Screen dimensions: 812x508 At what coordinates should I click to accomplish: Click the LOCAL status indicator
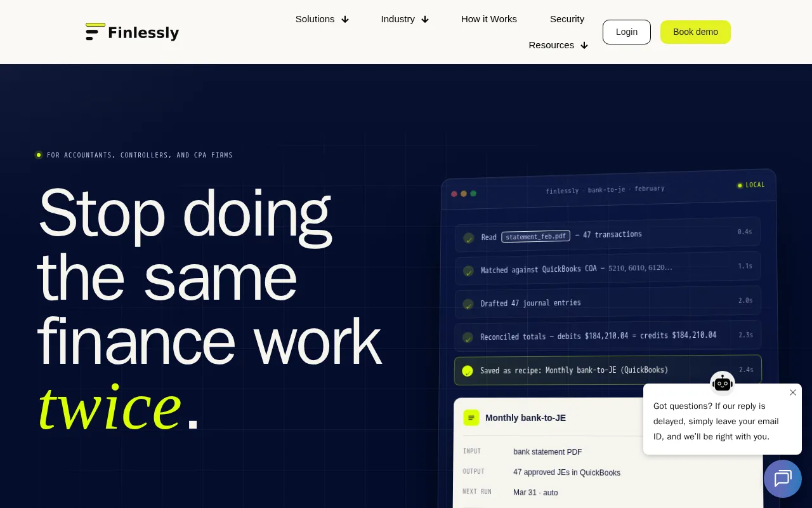coord(751,185)
